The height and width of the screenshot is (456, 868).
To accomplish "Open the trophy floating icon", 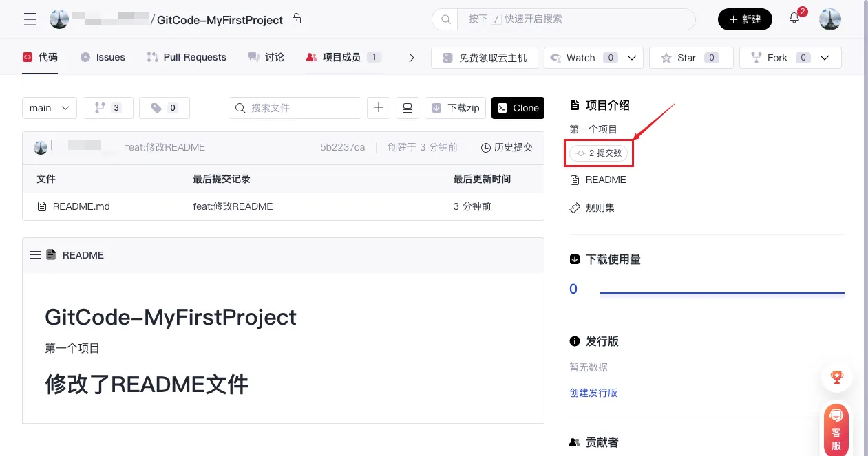I will coord(836,377).
